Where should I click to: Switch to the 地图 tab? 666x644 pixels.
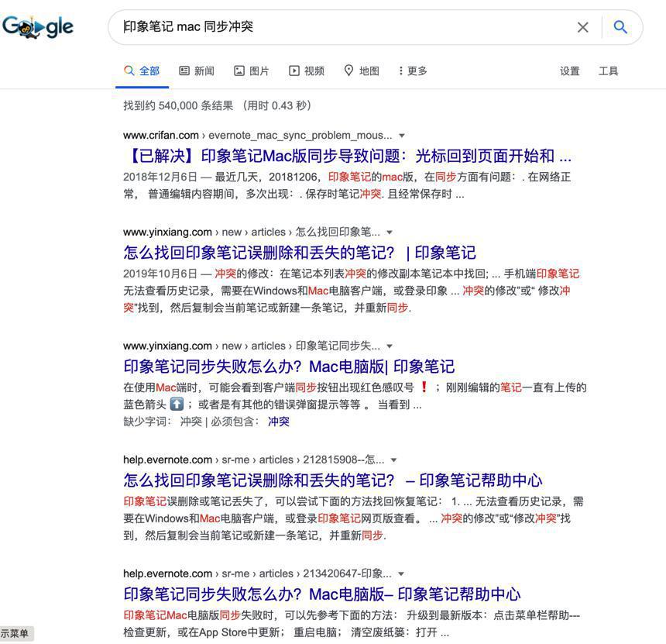click(362, 71)
